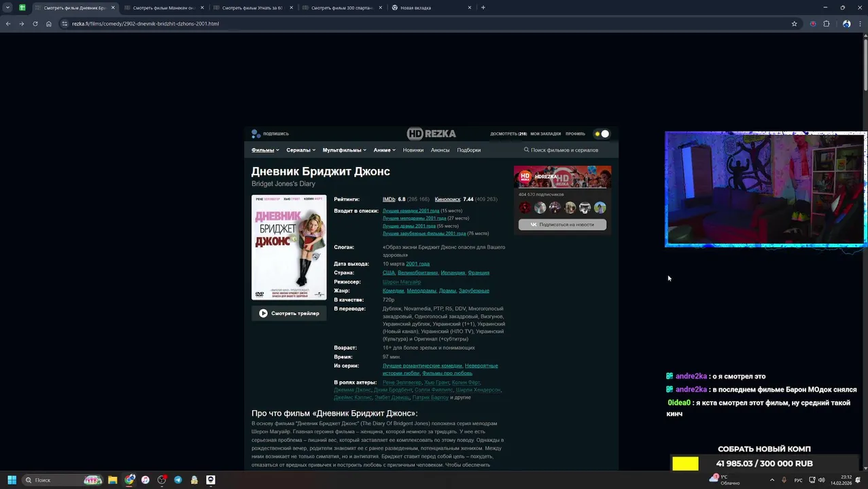Open the Chrome profile avatar icon

(846, 24)
